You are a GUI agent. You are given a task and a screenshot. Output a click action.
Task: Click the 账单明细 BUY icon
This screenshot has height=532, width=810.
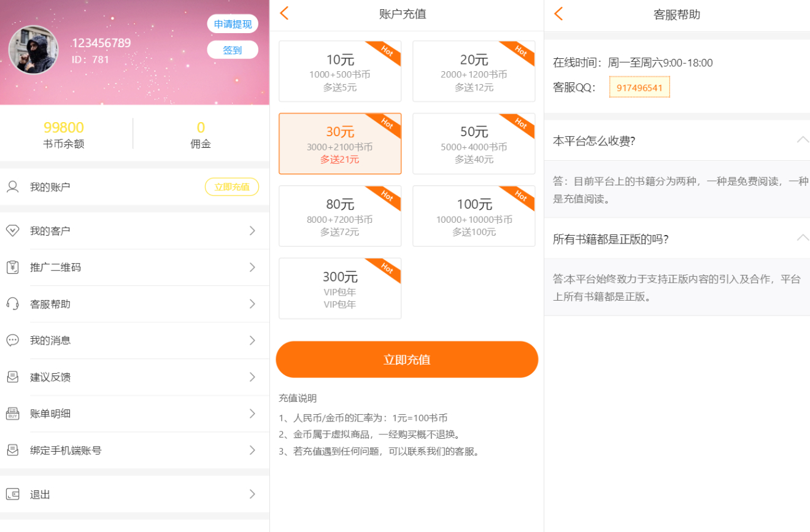coord(12,414)
